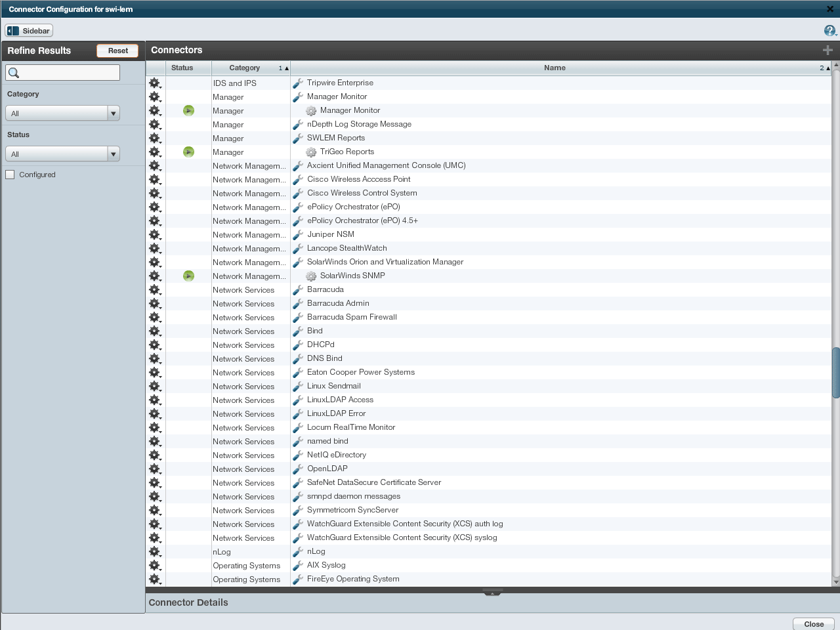Click wrench icon next to Symmetricom SyncServer
840x630 pixels.
tap(298, 511)
